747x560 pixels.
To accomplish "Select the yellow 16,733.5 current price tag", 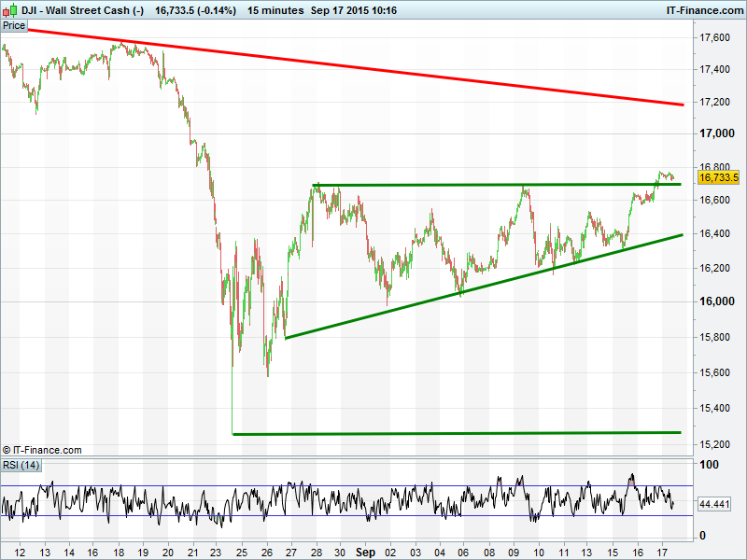I will 718,177.
